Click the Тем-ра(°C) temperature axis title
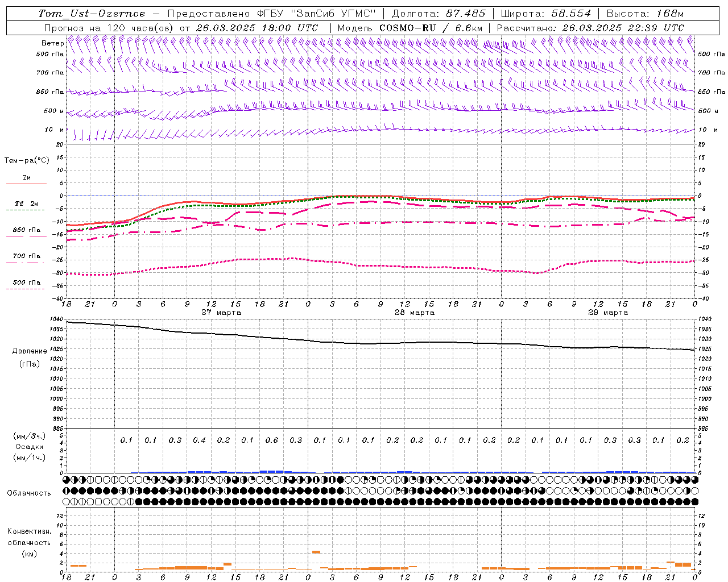 pos(27,161)
